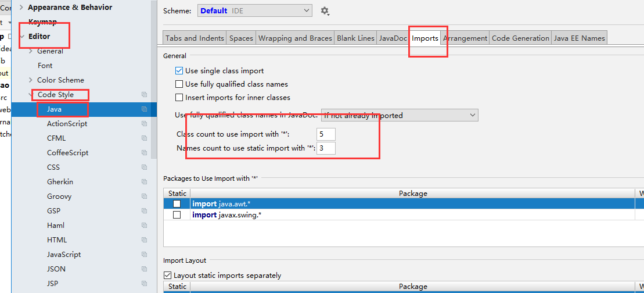Switch to Arrangement tab
This screenshot has width=644, height=293.
click(465, 38)
